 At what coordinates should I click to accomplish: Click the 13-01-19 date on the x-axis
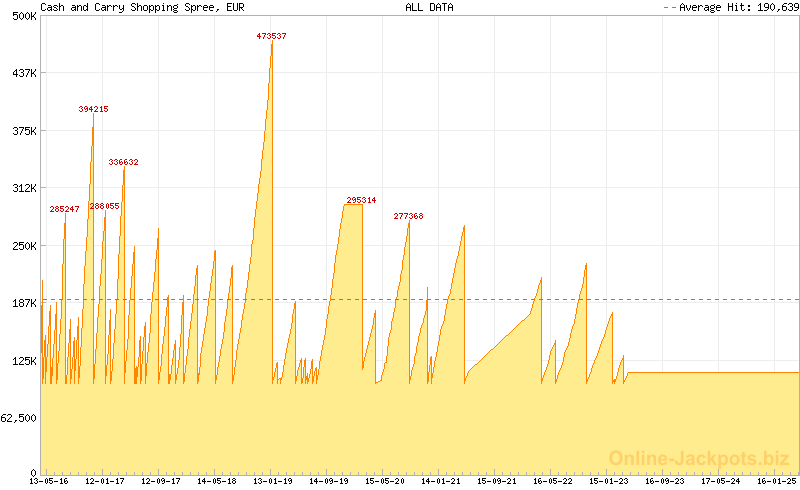tap(273, 481)
